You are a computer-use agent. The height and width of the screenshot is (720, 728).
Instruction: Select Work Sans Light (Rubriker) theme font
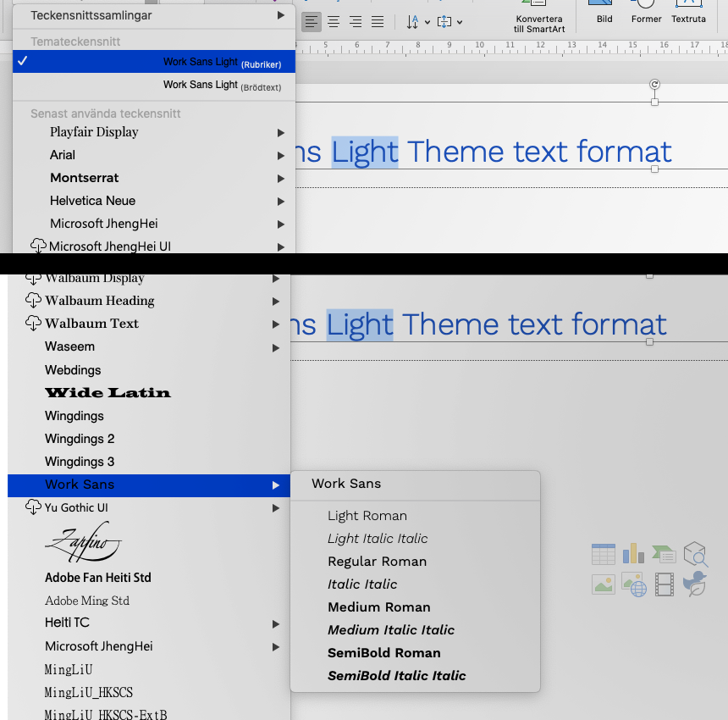154,62
